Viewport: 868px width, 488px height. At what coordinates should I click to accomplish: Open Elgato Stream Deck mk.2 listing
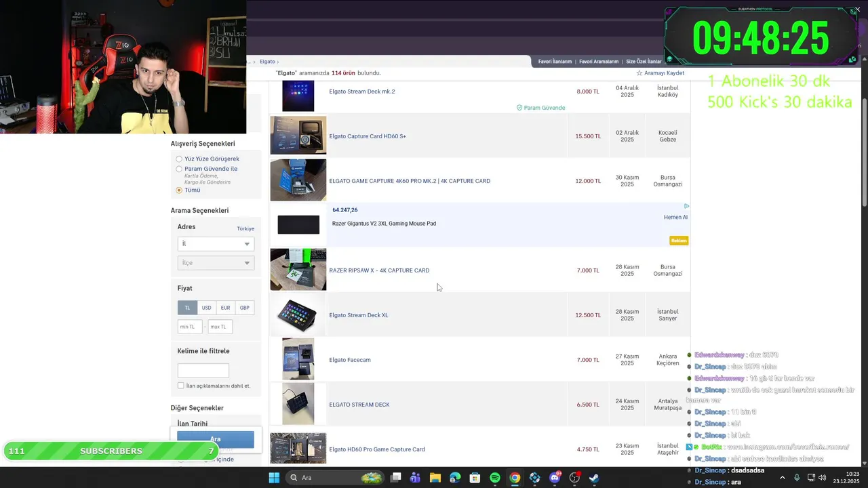coord(362,91)
